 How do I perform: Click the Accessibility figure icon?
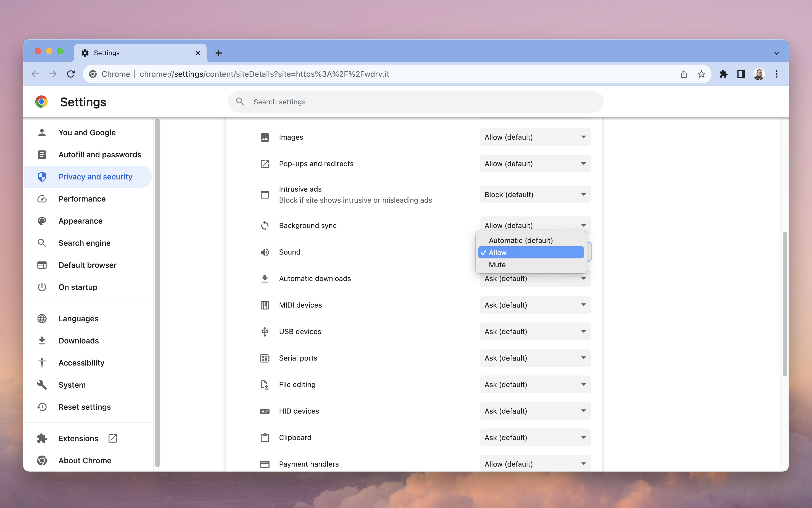pyautogui.click(x=42, y=363)
